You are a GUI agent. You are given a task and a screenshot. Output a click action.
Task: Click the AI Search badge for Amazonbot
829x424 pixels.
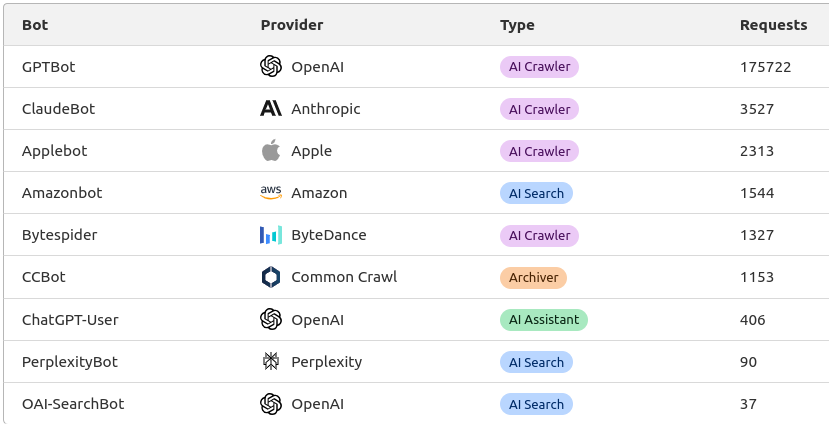pyautogui.click(x=536, y=193)
